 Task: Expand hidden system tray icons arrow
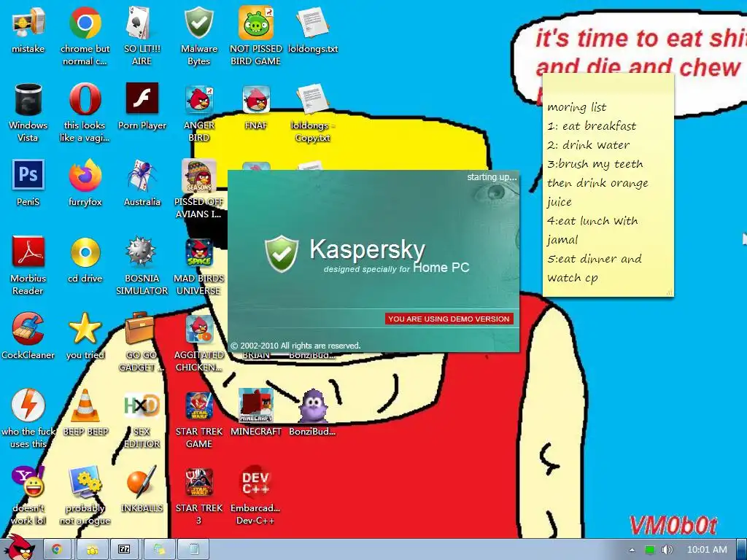click(x=632, y=550)
